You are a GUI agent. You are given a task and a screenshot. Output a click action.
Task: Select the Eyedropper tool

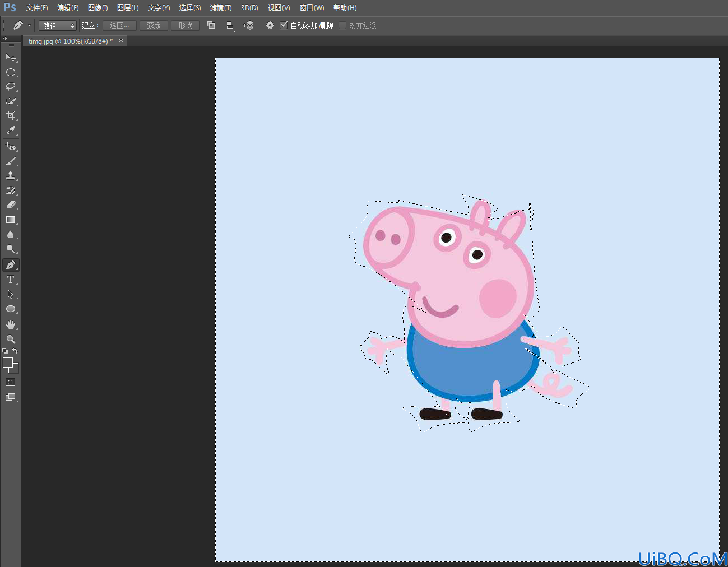(11, 131)
